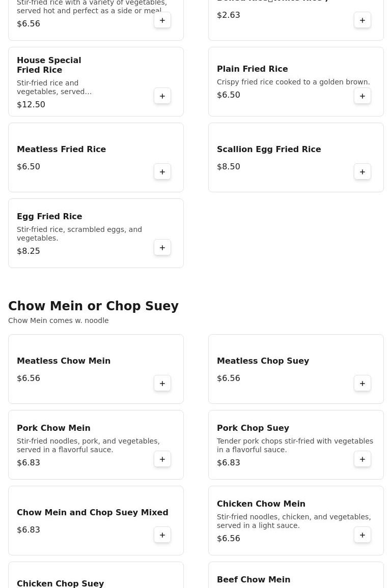
Task: Select the Egg Fried Rice description text
Action: coord(79,233)
